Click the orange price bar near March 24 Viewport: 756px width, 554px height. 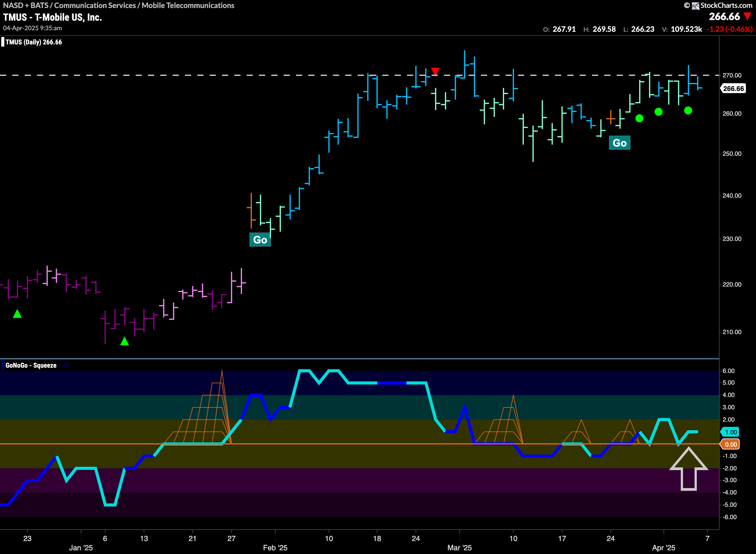point(610,118)
